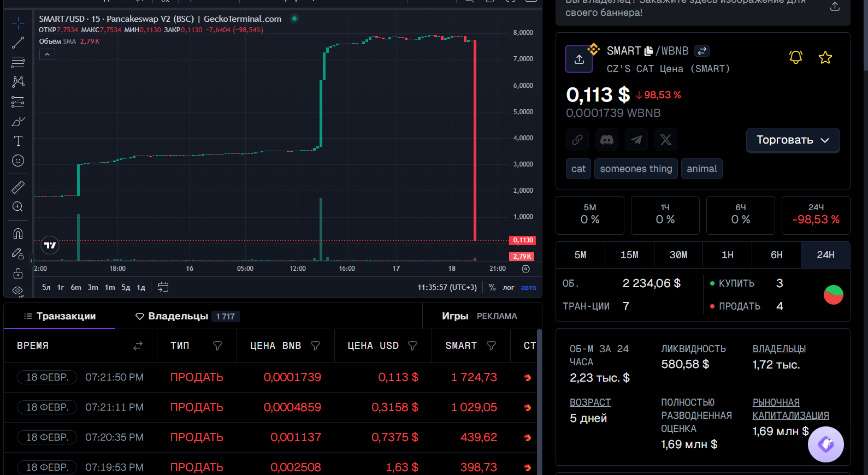Screen dimensions: 868x475
Task: Open the chart timezone clock menu
Action: point(447,287)
